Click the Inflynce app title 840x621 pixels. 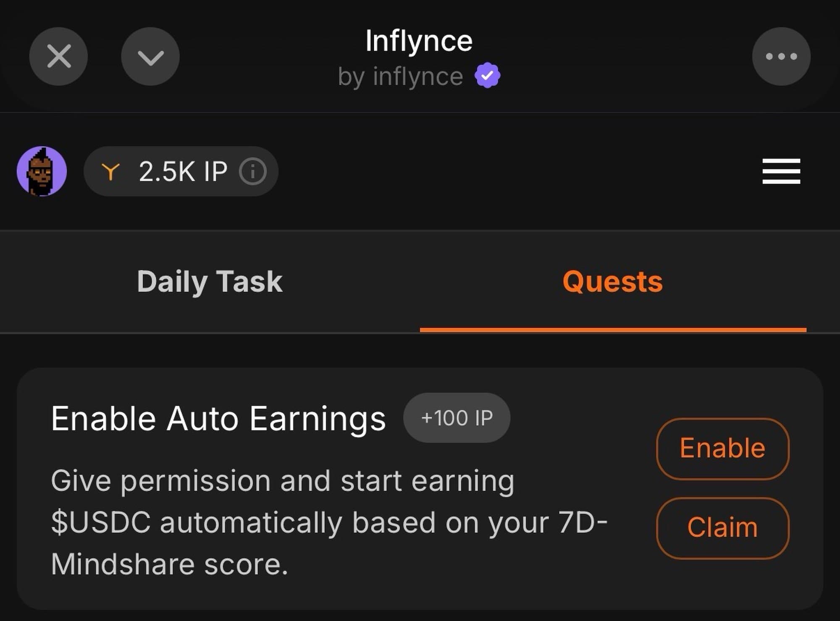pyautogui.click(x=419, y=41)
